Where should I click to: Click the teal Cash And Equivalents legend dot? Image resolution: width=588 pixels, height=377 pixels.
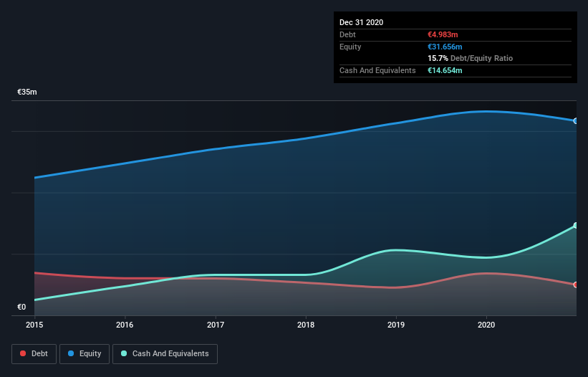point(124,353)
